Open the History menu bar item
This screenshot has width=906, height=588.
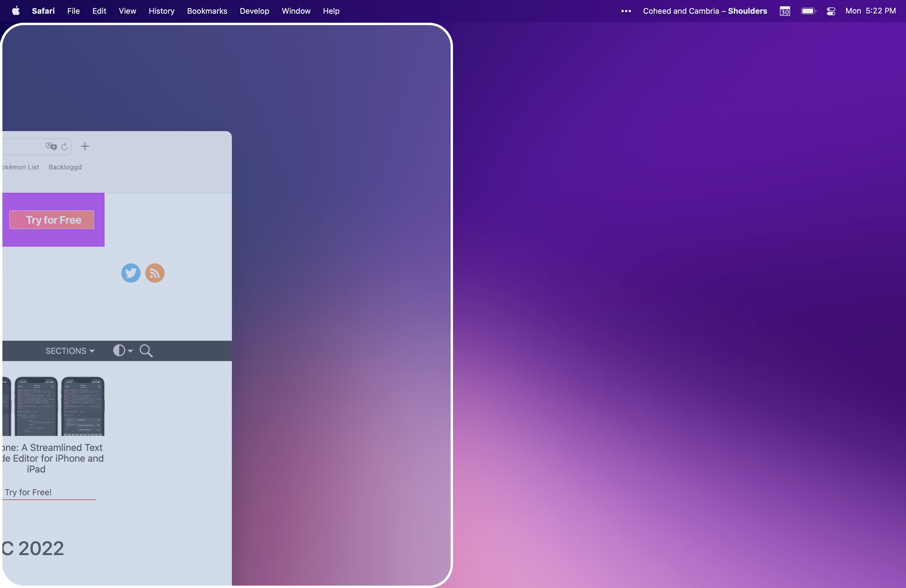162,11
